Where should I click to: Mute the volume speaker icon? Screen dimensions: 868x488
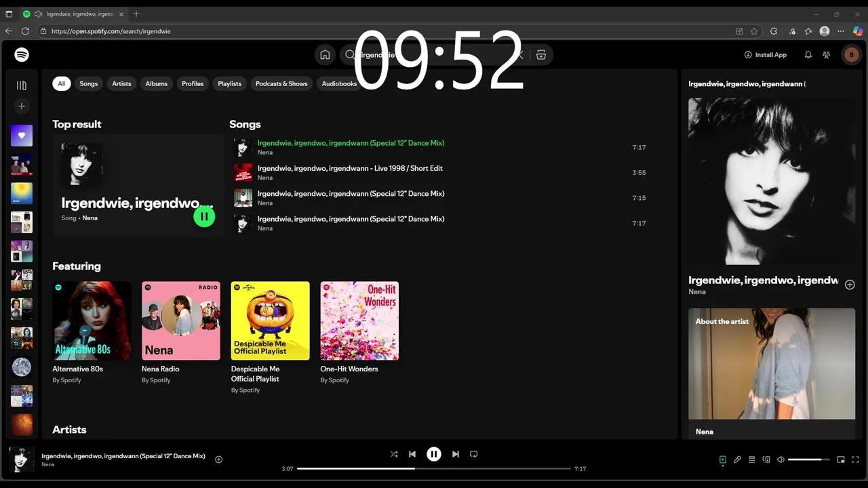tap(781, 460)
